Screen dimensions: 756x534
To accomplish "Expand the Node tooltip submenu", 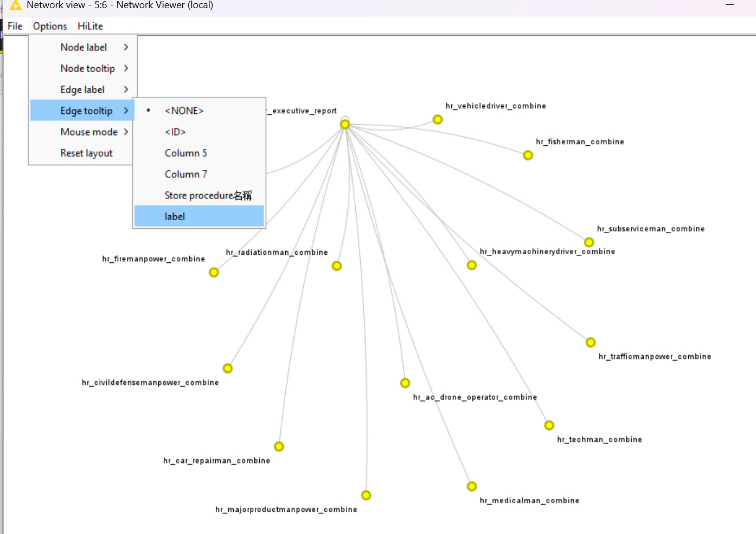I will click(x=82, y=68).
